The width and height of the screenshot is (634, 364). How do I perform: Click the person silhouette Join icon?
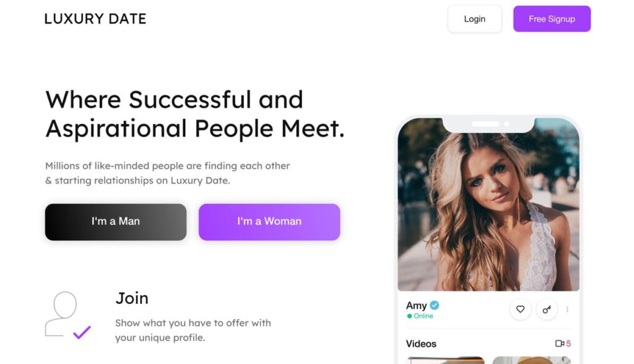64,308
